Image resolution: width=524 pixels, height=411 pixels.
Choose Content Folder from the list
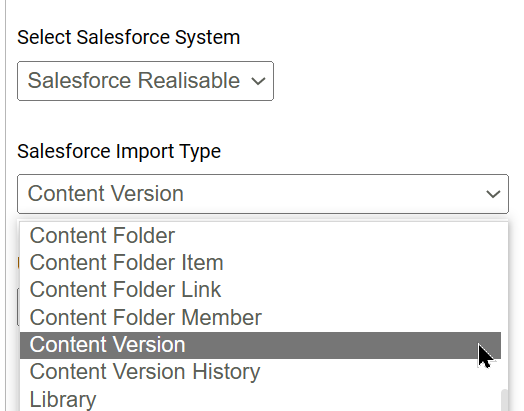pos(260,236)
